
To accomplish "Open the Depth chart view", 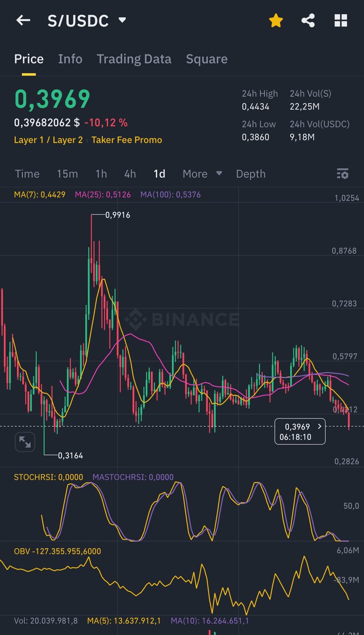I will point(251,174).
